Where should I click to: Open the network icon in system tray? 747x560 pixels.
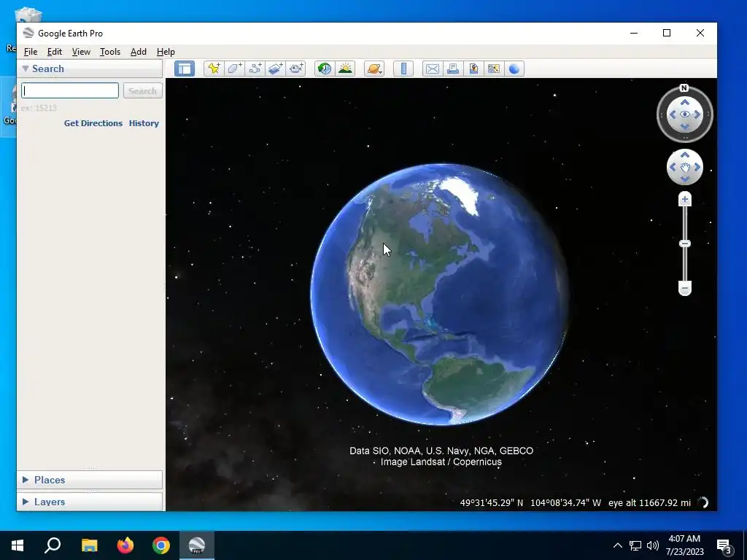635,545
